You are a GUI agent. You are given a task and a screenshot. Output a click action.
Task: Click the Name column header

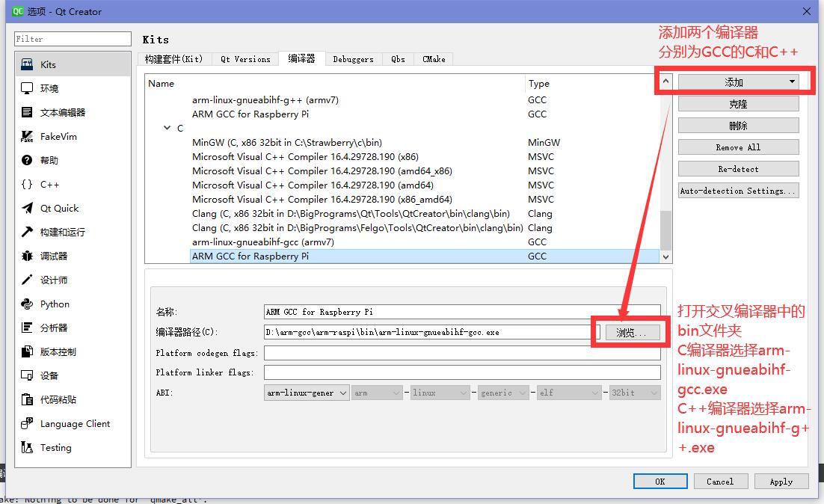pos(335,83)
